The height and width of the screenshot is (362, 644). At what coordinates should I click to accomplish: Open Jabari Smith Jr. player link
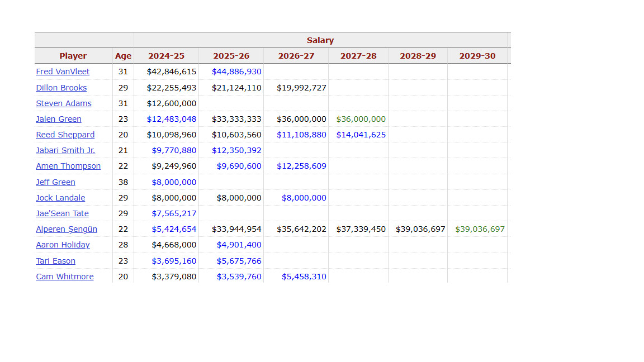click(x=65, y=150)
